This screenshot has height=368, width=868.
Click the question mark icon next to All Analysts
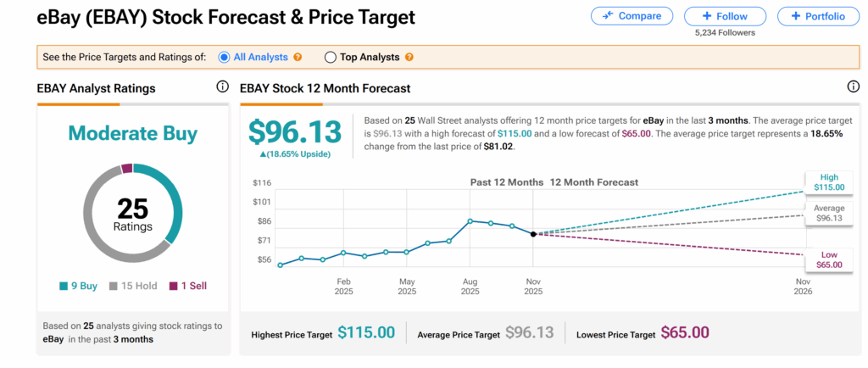[x=298, y=58]
